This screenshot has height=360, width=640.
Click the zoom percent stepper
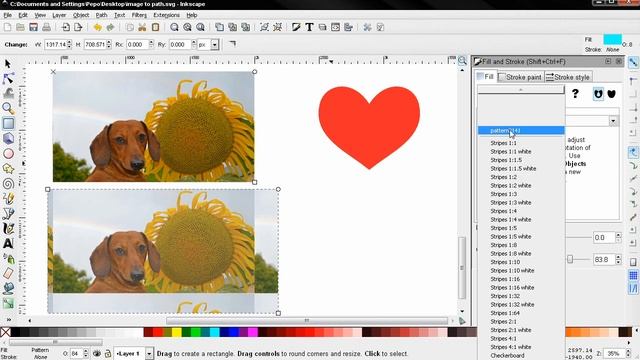click(x=628, y=353)
